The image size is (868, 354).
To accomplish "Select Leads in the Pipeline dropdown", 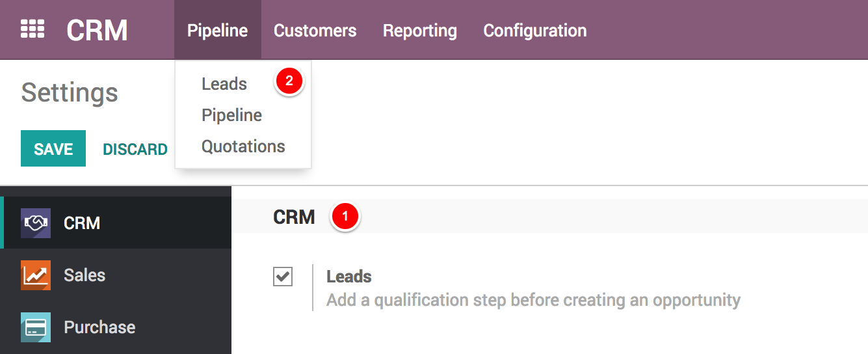I will coord(224,84).
